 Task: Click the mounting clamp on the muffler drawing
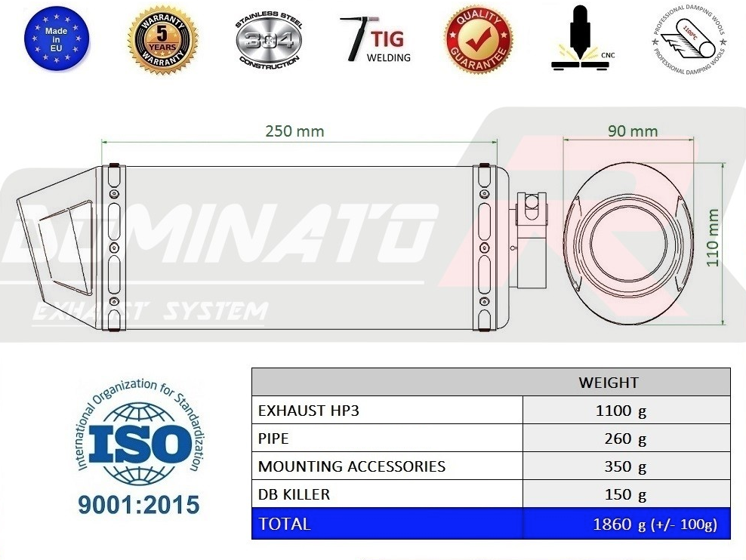pyautogui.click(x=531, y=238)
